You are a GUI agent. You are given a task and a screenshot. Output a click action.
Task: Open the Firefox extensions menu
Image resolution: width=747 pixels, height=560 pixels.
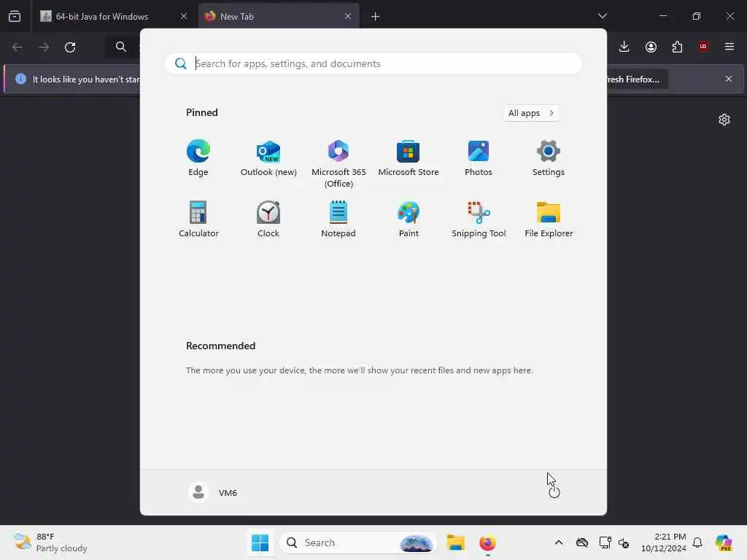click(677, 47)
